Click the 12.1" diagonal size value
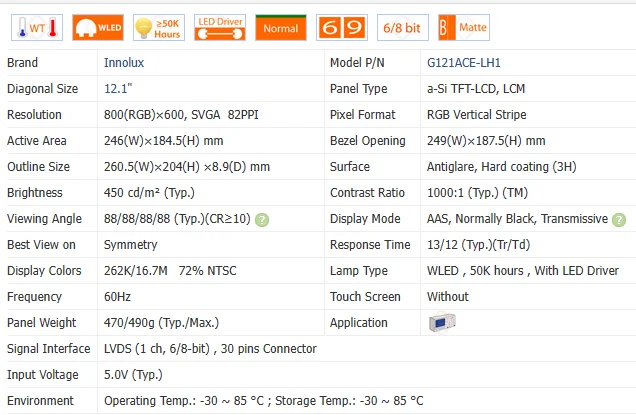Screen dimensions: 636x415 (x=118, y=89)
